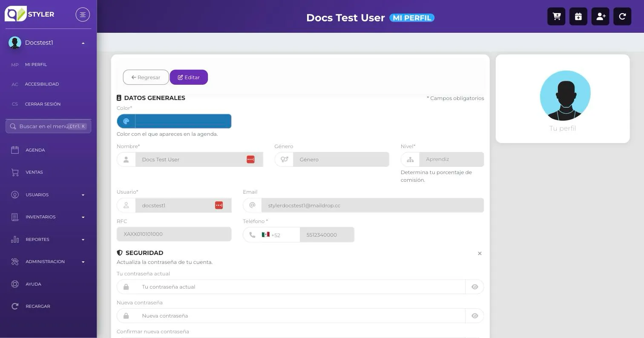Click the Reportes bar chart icon

coord(15,239)
